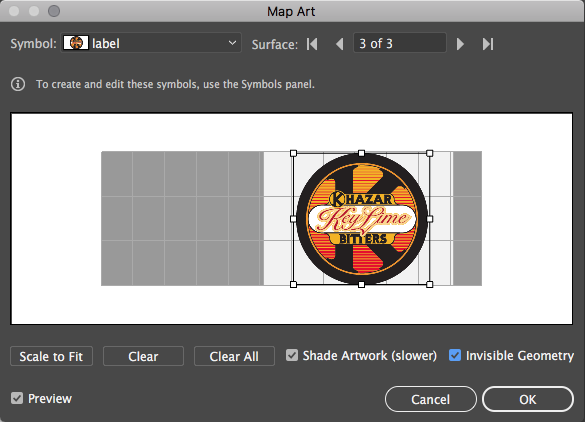Click top-left handle of artwork bounding box
This screenshot has width=585, height=422.
click(x=293, y=153)
